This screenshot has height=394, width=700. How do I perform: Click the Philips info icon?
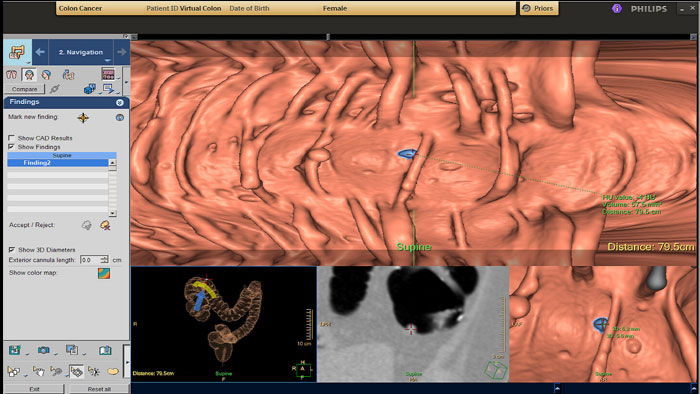click(617, 8)
